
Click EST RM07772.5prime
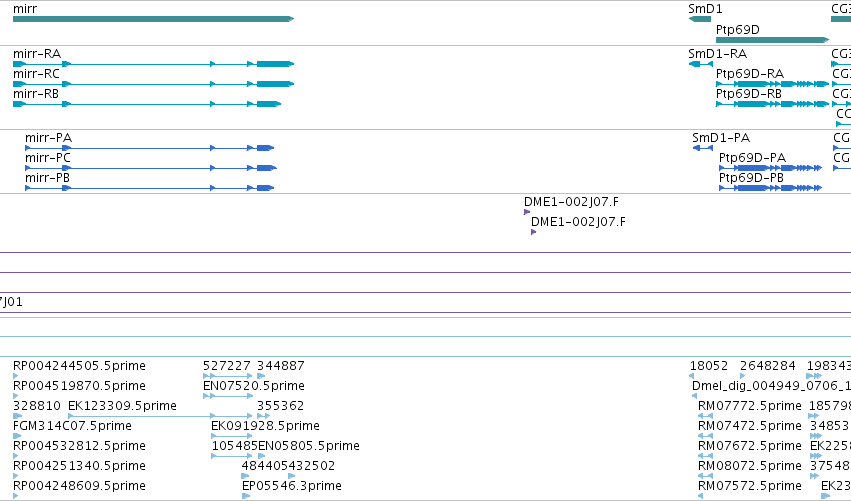pos(706,416)
